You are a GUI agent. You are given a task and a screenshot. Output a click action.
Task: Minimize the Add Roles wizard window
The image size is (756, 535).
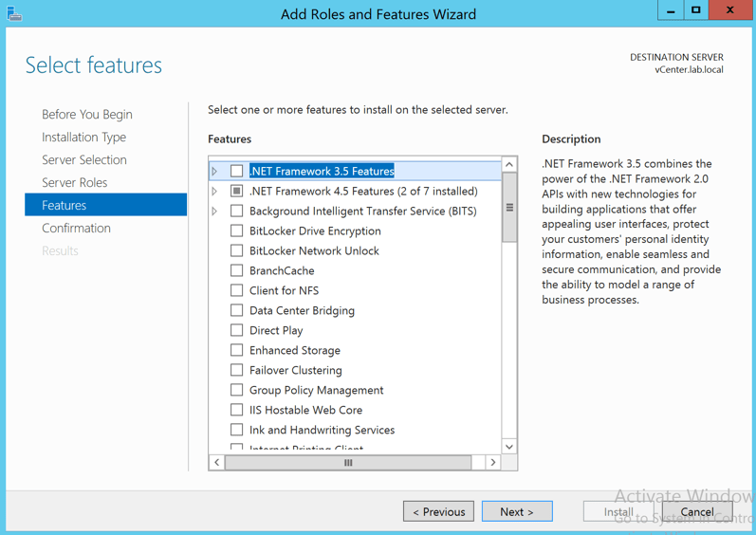671,10
